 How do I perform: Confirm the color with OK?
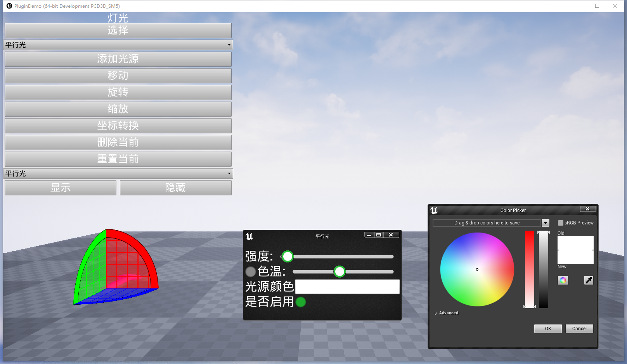[x=548, y=328]
